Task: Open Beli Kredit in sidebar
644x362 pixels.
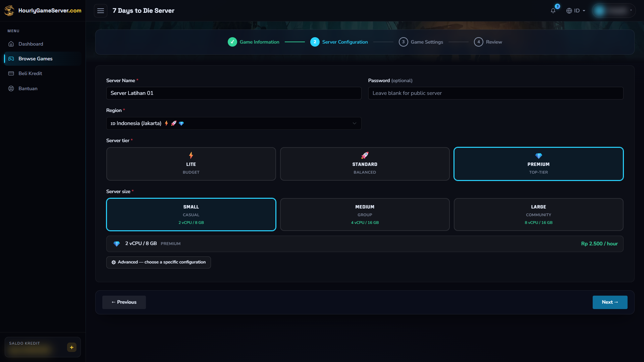Action: pos(43,73)
